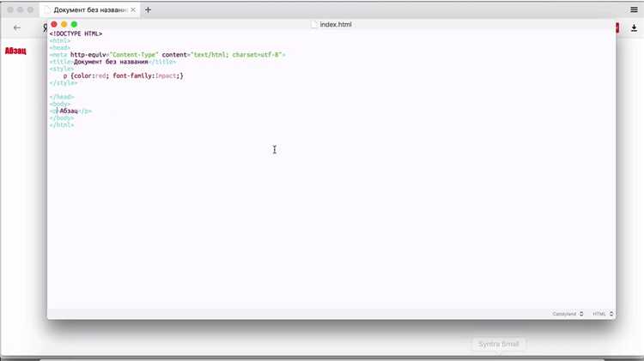
Task: Open the HTML language dropdown
Action: (x=601, y=314)
